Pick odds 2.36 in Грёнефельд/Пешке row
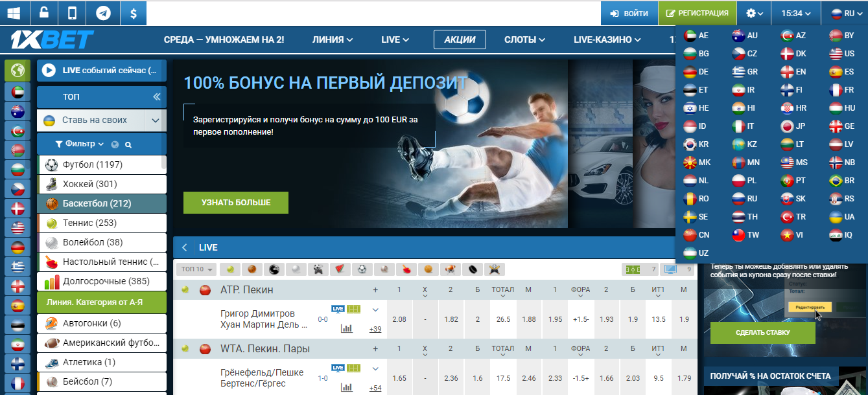 451,378
